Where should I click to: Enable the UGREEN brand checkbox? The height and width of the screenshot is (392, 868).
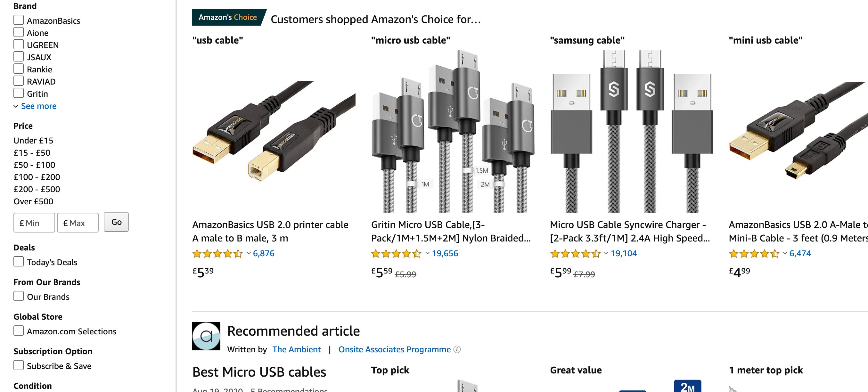pyautogui.click(x=19, y=45)
